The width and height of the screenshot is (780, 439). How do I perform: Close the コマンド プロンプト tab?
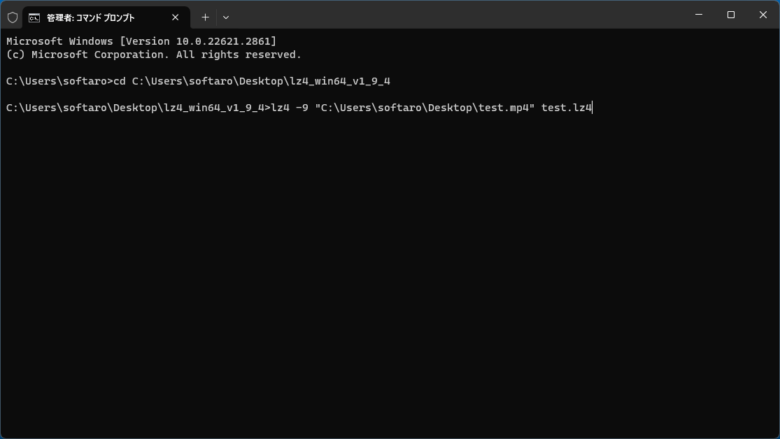pos(175,17)
